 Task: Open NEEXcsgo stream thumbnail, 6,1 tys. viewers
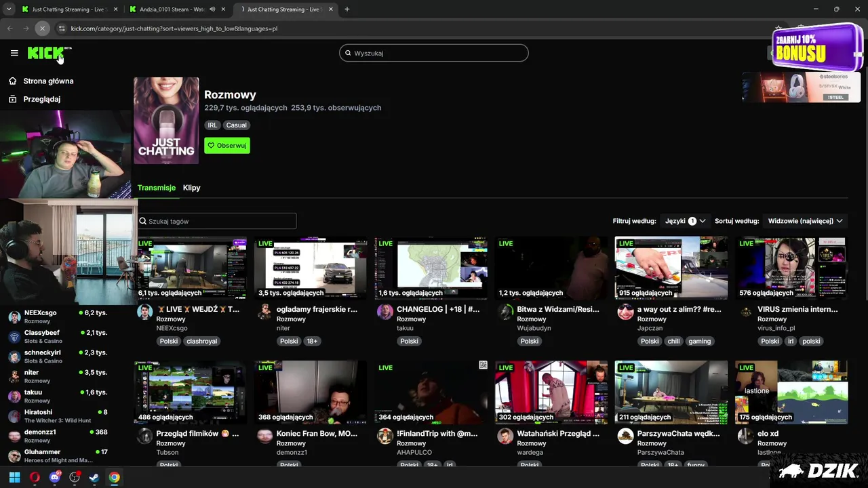click(x=191, y=268)
